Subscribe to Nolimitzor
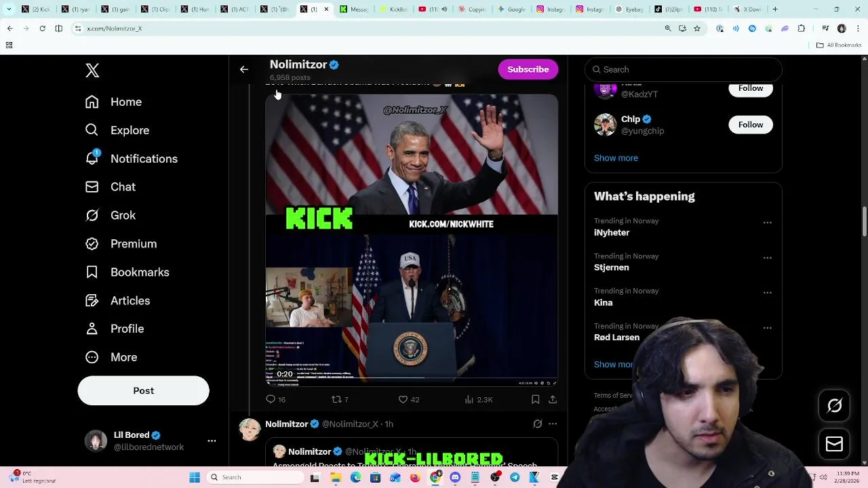This screenshot has width=868, height=488. (528, 69)
